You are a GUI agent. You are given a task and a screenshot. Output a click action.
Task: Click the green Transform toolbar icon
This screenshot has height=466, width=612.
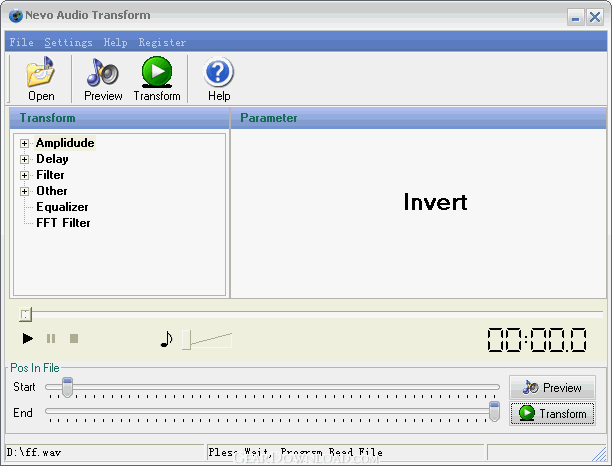(x=157, y=78)
